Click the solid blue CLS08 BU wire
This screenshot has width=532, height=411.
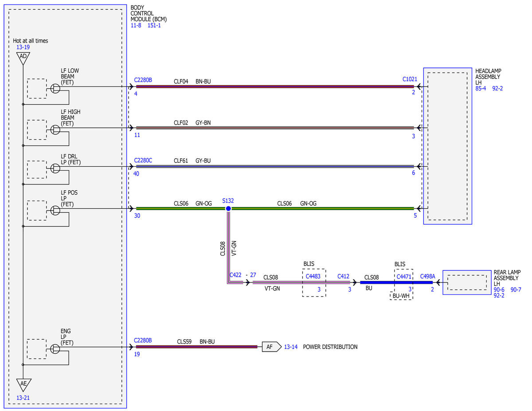tap(396, 282)
